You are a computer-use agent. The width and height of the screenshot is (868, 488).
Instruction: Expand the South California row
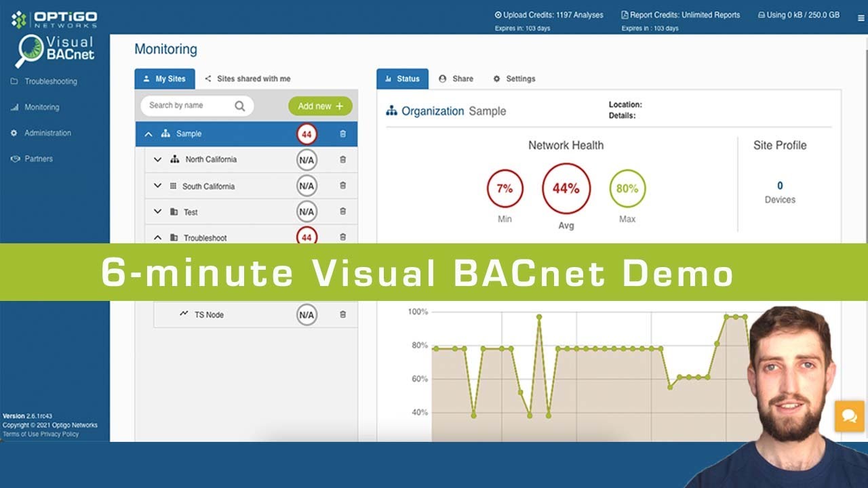158,186
